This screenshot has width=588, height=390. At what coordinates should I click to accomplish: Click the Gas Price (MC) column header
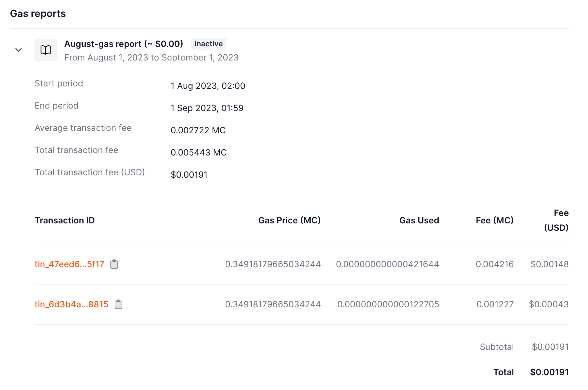coord(289,220)
